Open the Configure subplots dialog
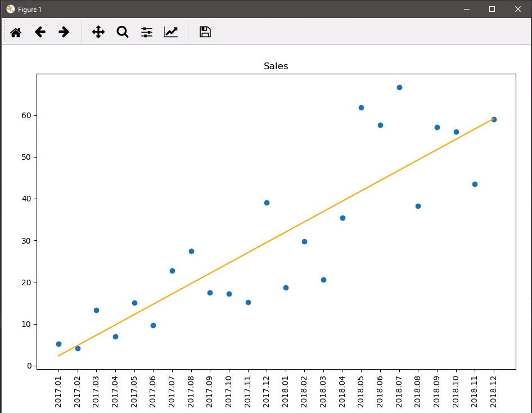532x413 pixels. coord(147,32)
